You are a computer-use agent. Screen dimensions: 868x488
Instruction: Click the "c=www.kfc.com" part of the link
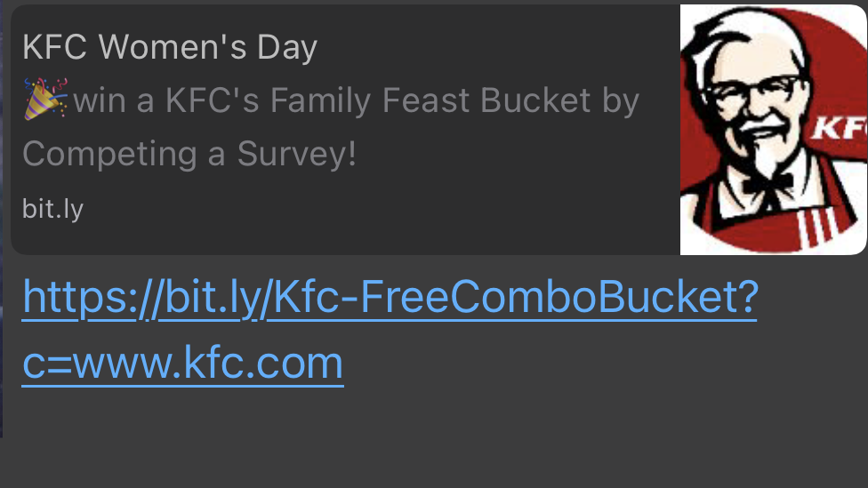click(182, 363)
